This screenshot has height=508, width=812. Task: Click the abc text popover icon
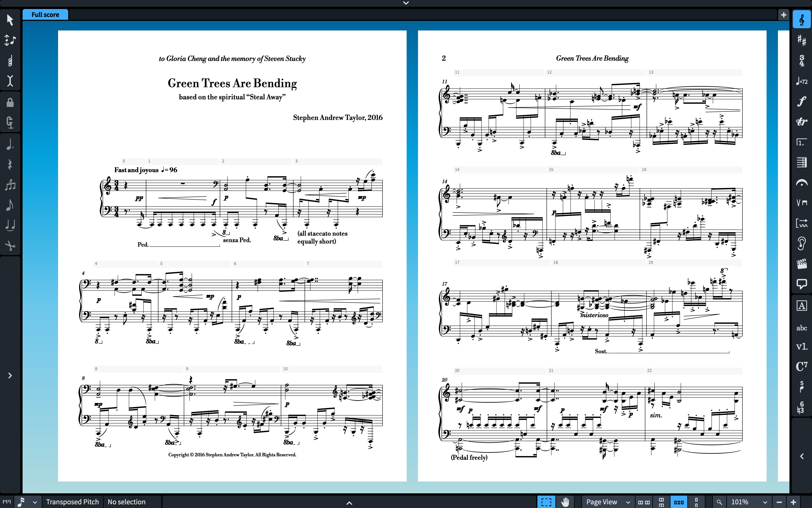click(802, 328)
